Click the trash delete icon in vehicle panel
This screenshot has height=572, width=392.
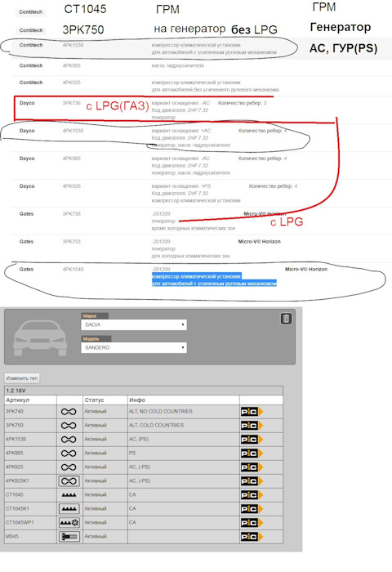coord(287,319)
